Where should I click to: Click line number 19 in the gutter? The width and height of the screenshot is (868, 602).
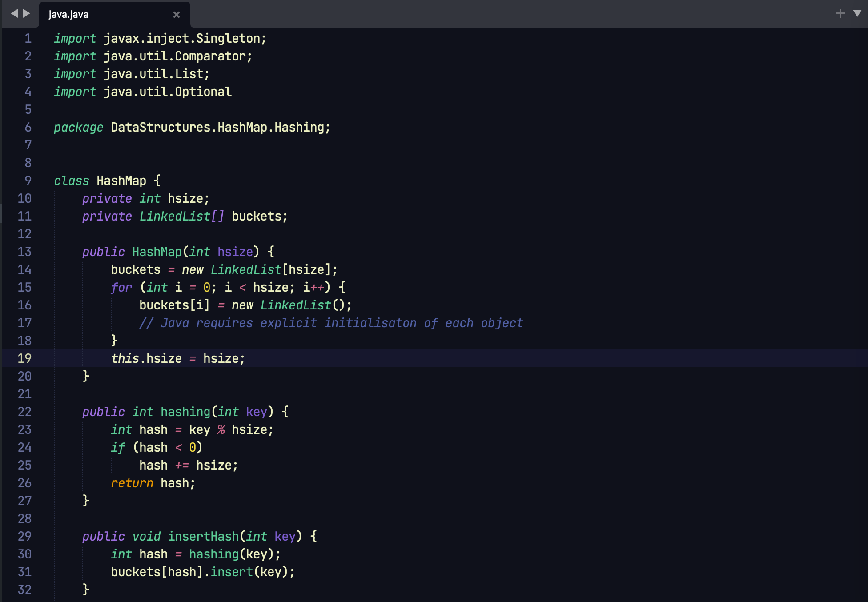(x=24, y=358)
